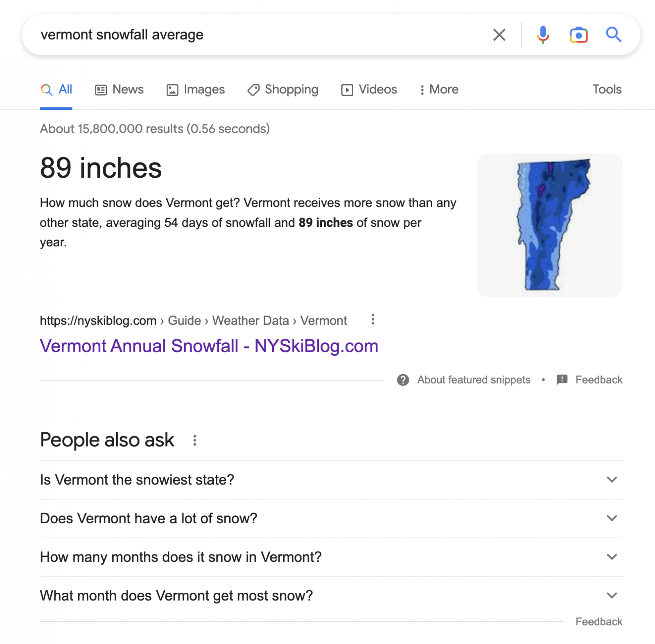Click the snippet Feedback flag icon
The height and width of the screenshot is (644, 655).
pyautogui.click(x=562, y=380)
